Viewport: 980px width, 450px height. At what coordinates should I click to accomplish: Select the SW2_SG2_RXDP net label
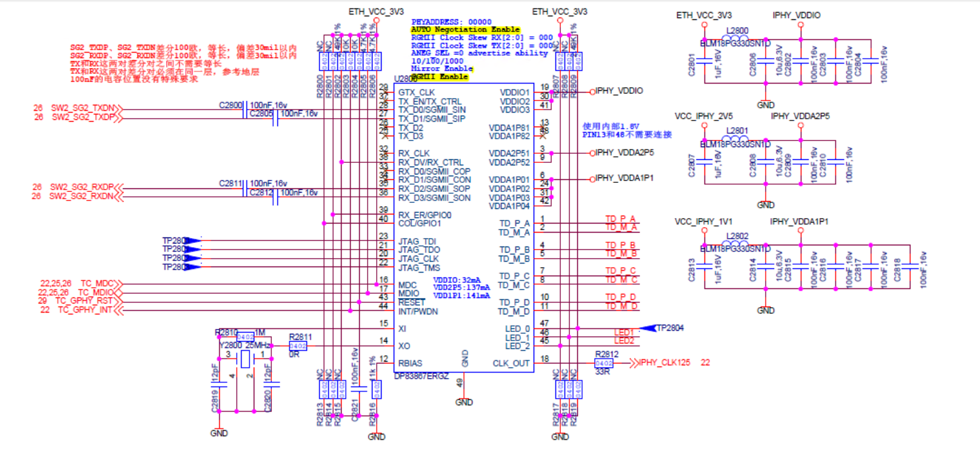[82, 187]
